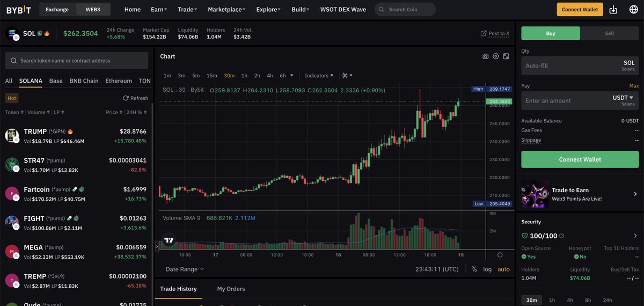Click the TREMP token avatar
Viewport: 644px width, 306px height.
pyautogui.click(x=12, y=281)
